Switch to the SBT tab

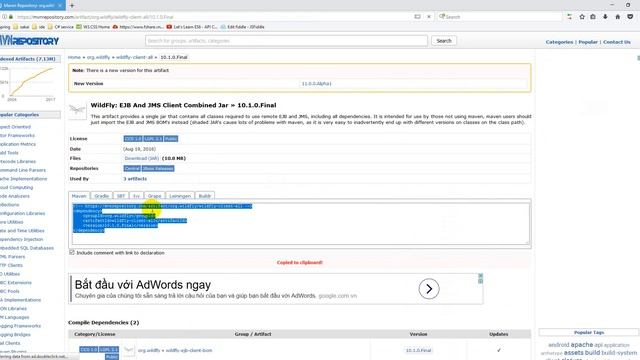[121, 196]
